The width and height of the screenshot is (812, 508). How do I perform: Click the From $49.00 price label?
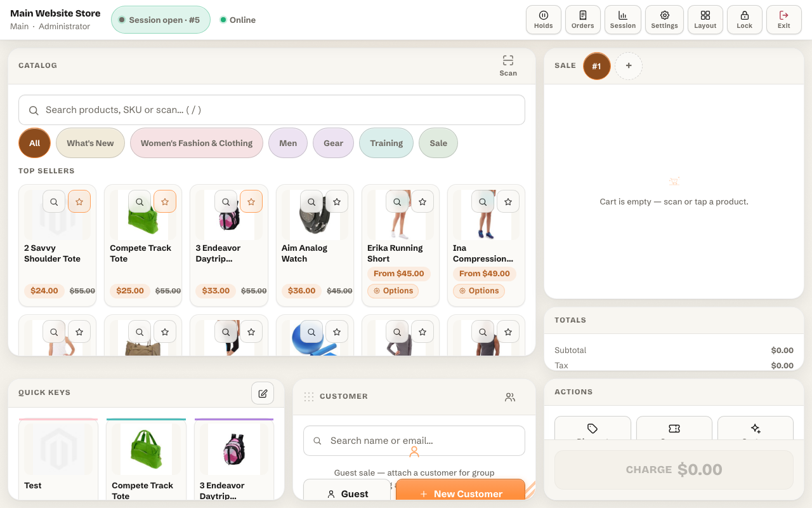click(x=485, y=274)
